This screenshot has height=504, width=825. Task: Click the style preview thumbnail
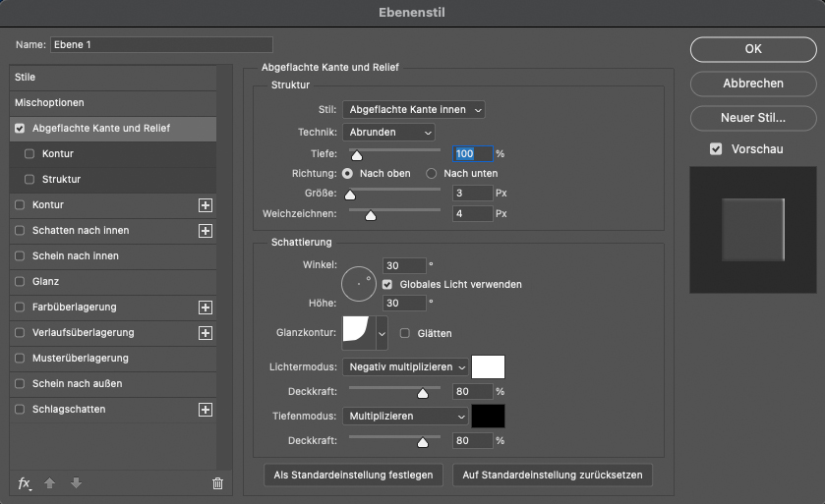click(x=753, y=230)
